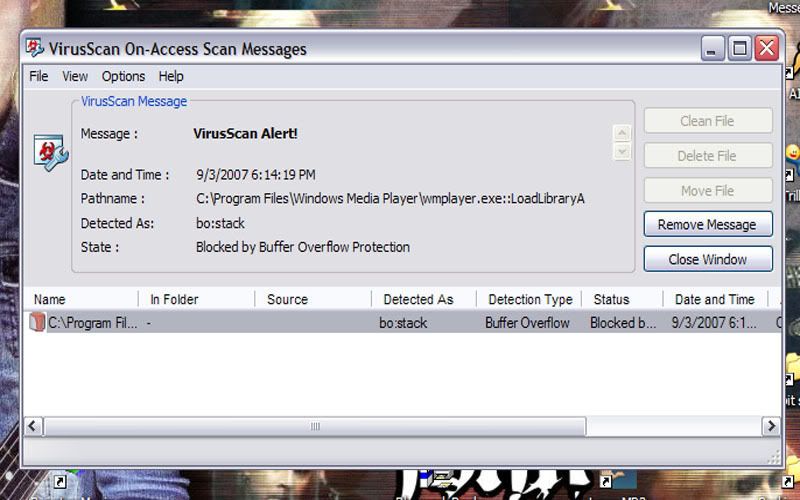800x500 pixels.
Task: Open the Options menu
Action: pos(123,77)
